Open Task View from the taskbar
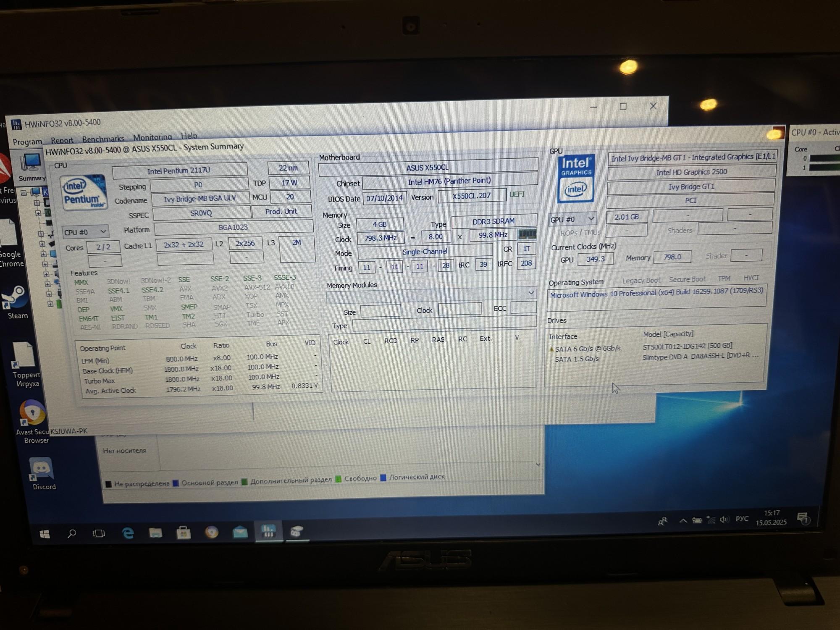840x630 pixels. tap(99, 533)
